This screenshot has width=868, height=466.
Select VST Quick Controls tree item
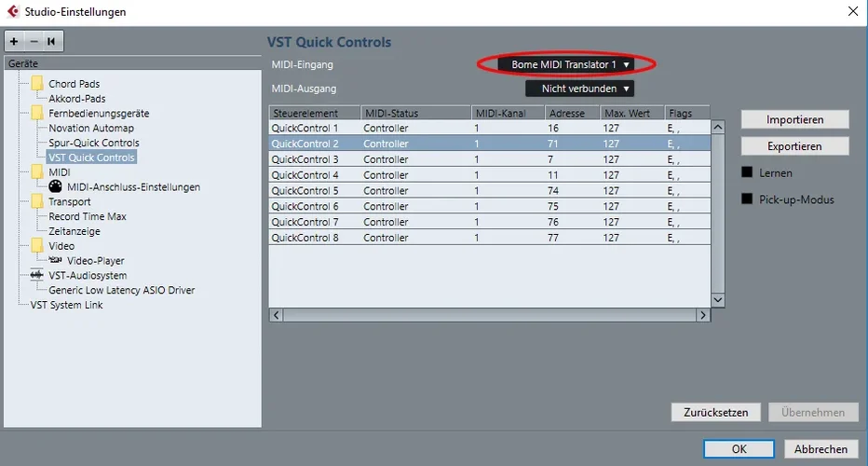(91, 158)
